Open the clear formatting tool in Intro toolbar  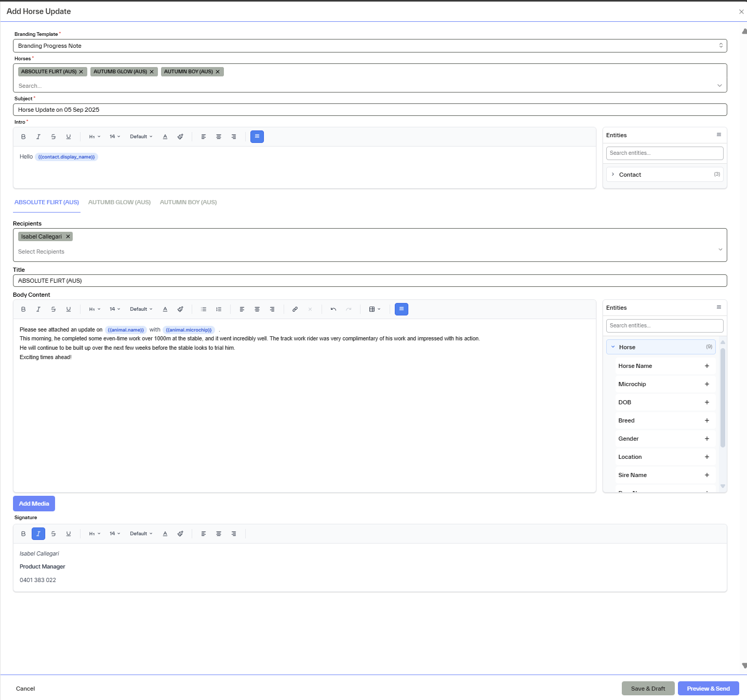click(180, 137)
